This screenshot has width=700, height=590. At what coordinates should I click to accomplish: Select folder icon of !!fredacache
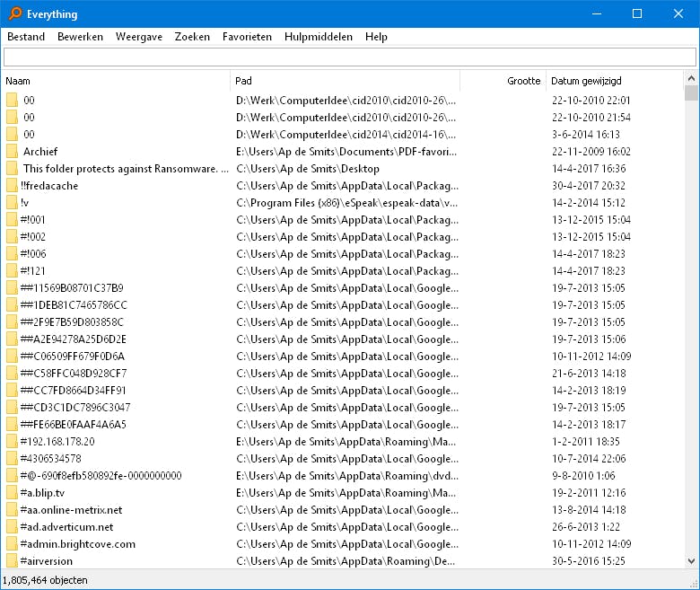(x=12, y=185)
